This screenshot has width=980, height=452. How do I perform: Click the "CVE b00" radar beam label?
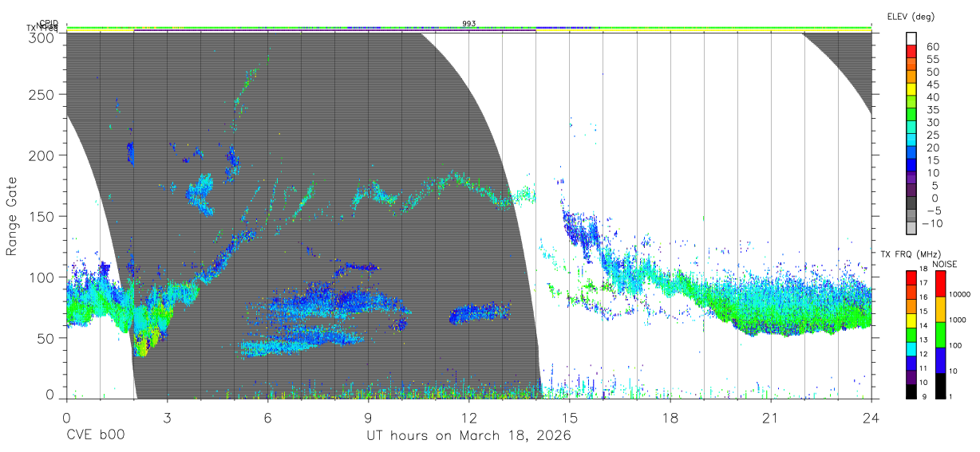tap(96, 435)
